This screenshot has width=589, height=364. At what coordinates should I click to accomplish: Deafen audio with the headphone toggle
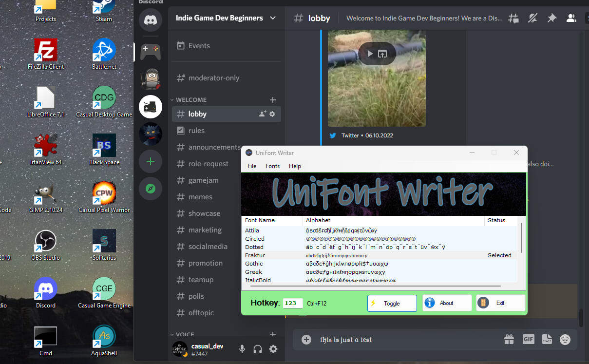pyautogui.click(x=258, y=349)
